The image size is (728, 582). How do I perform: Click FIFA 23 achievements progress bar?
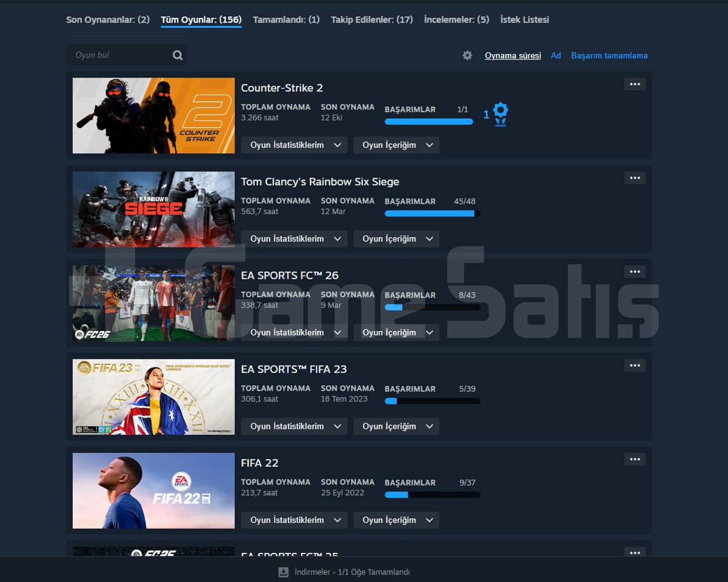433,401
